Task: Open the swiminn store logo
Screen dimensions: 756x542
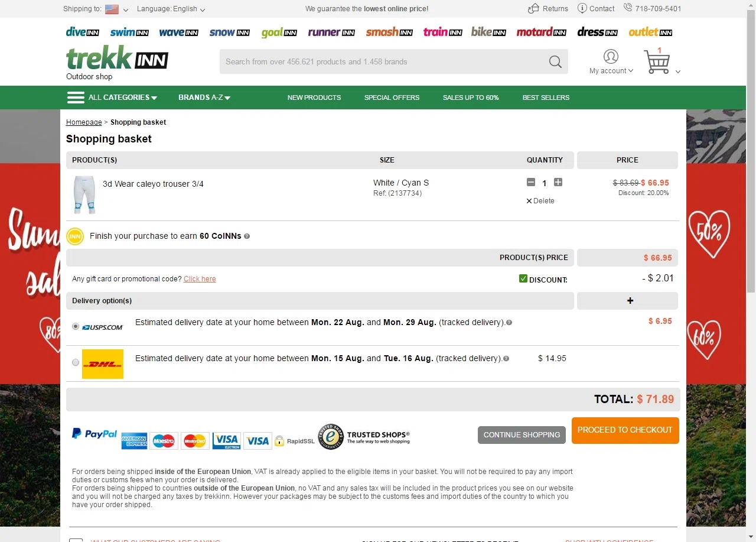Action: pyautogui.click(x=129, y=32)
